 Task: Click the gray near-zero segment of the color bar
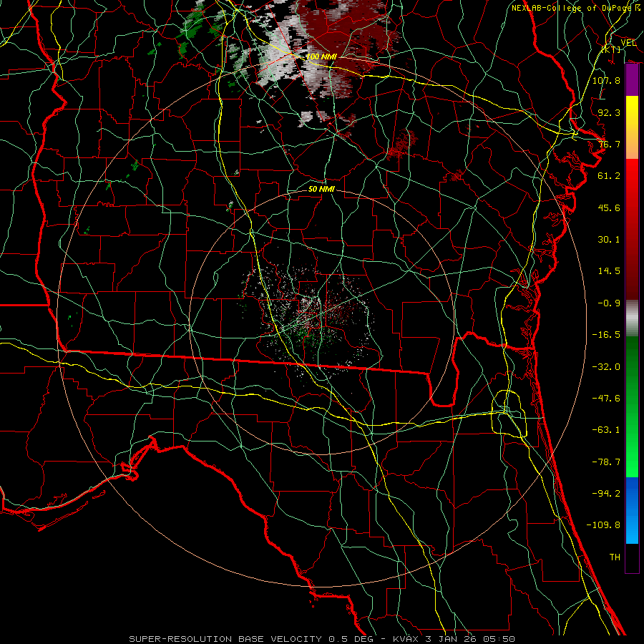pos(632,318)
